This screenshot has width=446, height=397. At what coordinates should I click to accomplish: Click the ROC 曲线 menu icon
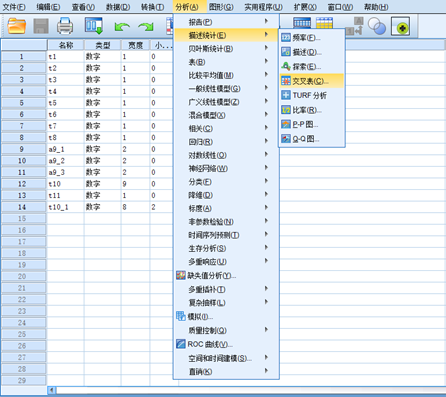(181, 344)
